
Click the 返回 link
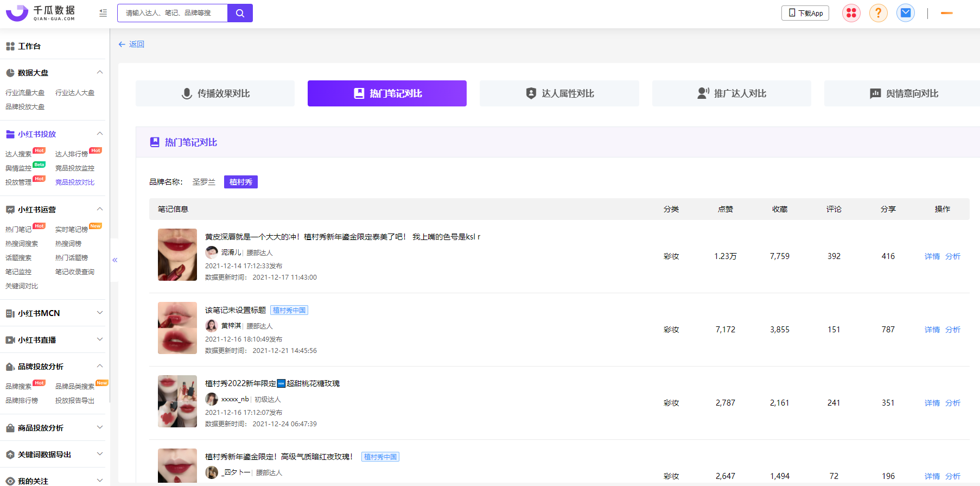click(x=137, y=44)
